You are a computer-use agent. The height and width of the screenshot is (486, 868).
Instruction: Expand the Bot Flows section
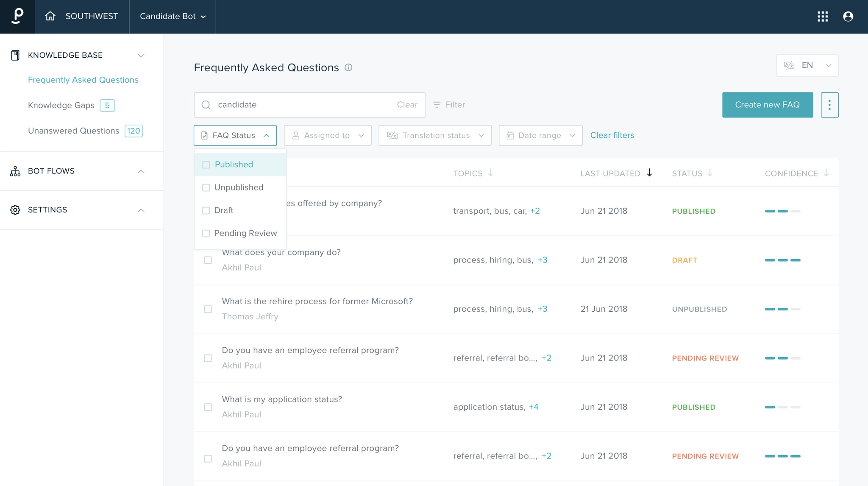141,171
